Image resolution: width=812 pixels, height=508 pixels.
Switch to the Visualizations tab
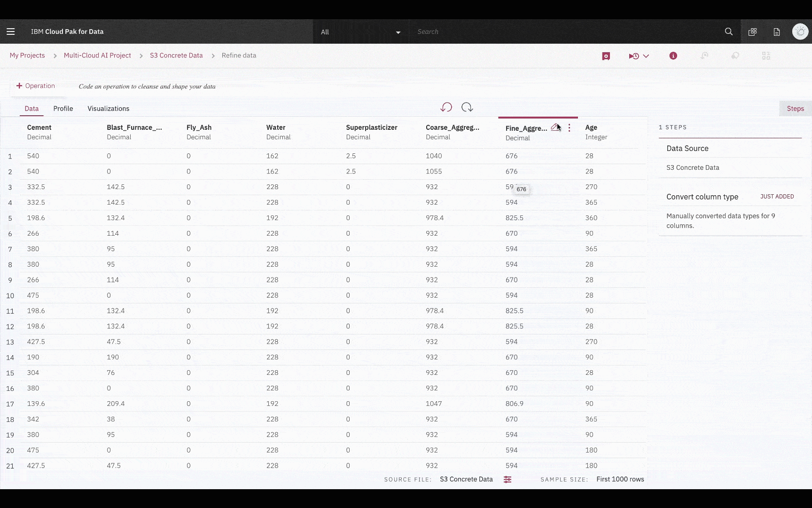pos(109,109)
